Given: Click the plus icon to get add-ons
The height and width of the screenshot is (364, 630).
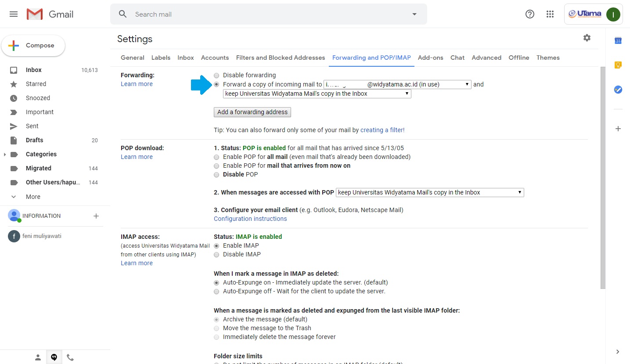Looking at the screenshot, I should pos(618,129).
